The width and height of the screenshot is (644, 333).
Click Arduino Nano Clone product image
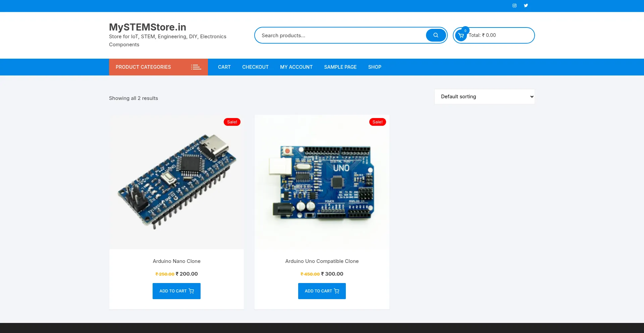(x=176, y=182)
